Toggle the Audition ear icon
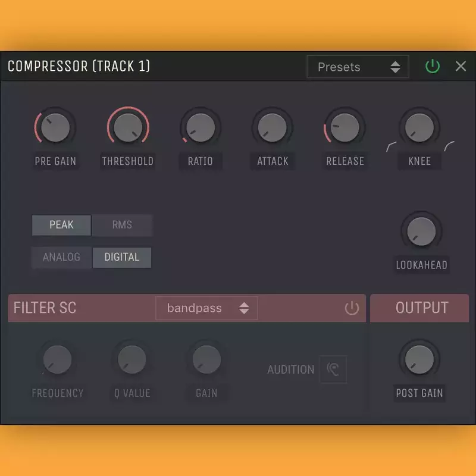The height and width of the screenshot is (476, 476). pos(333,369)
